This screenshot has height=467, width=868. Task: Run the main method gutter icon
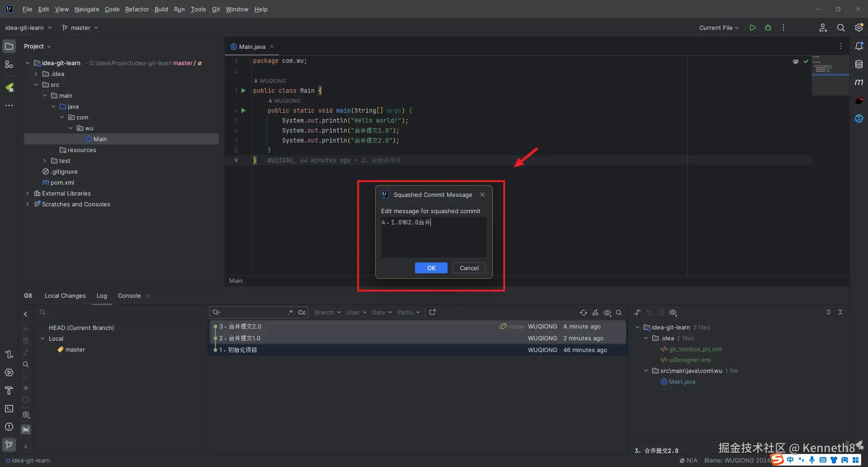click(243, 110)
